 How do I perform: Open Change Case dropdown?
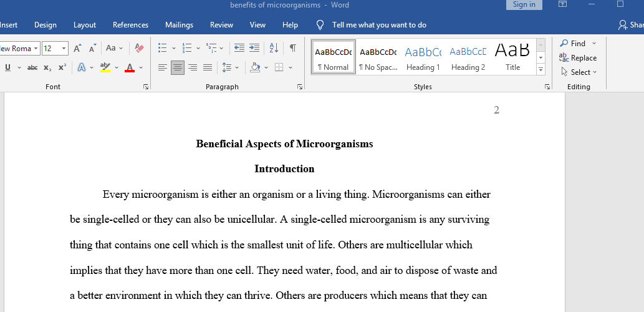point(114,48)
